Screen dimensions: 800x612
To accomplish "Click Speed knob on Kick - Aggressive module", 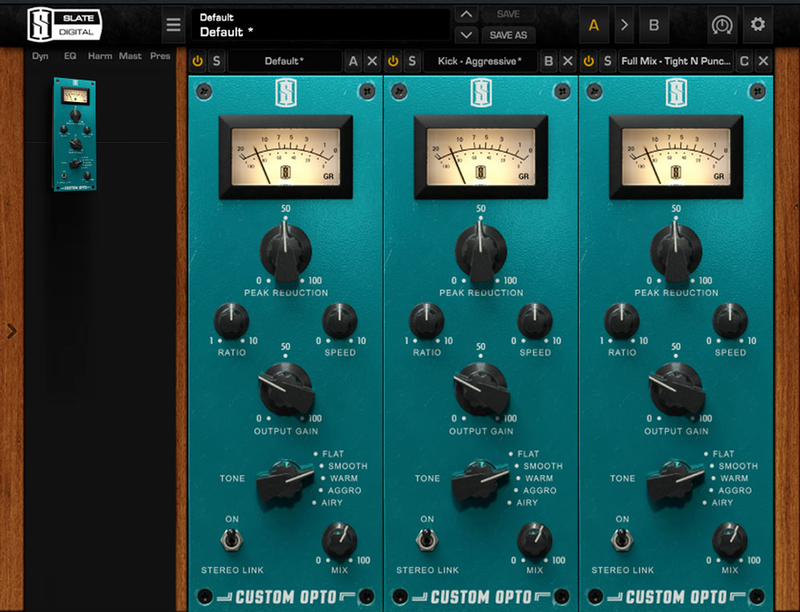I will coord(535,321).
